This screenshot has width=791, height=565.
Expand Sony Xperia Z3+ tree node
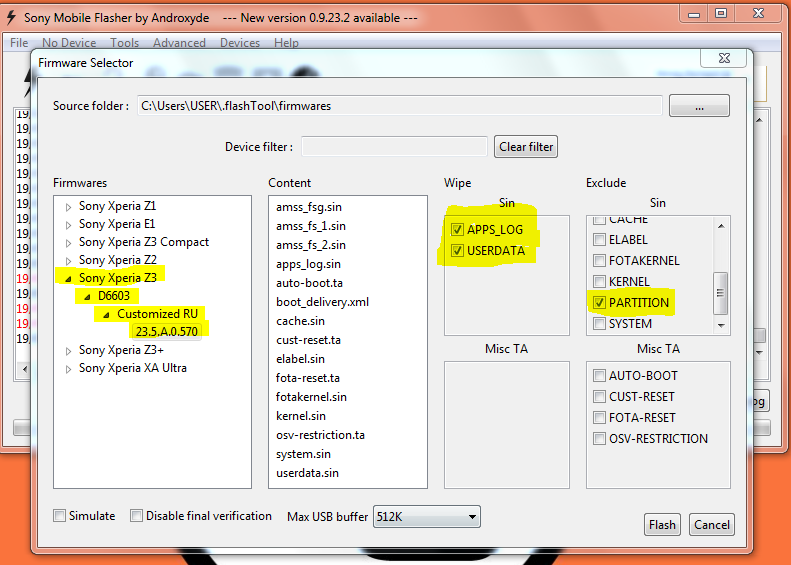click(68, 351)
